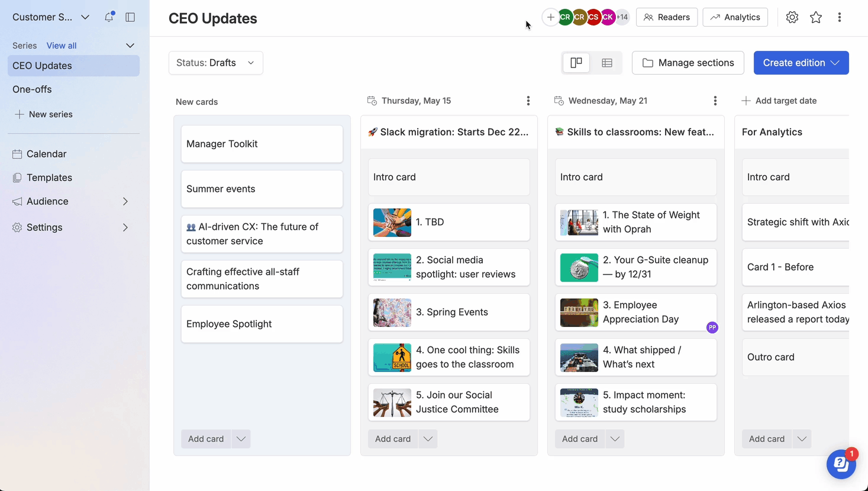Open Card 1 - Before card
The image size is (868, 491).
796,267
